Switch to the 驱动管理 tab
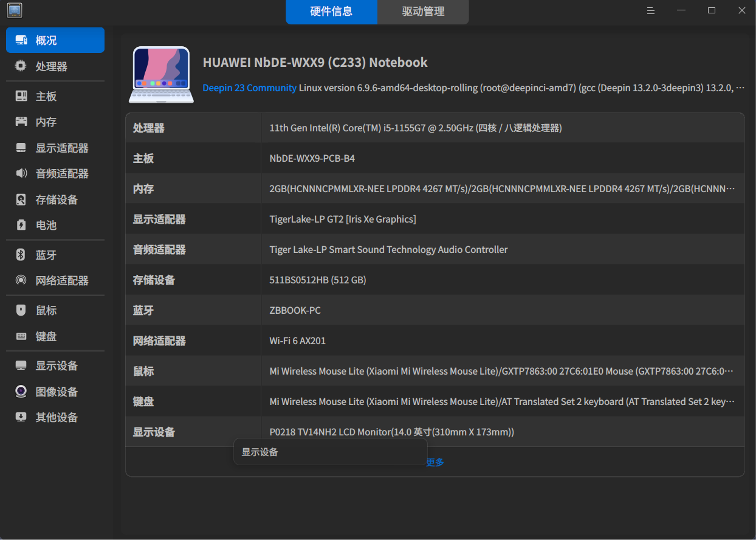Screen dimensions: 756x540 (423, 12)
